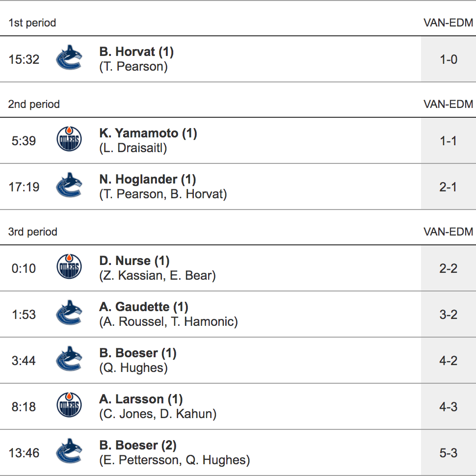Click the 3rd period header
The image size is (476, 476).
pos(33,232)
